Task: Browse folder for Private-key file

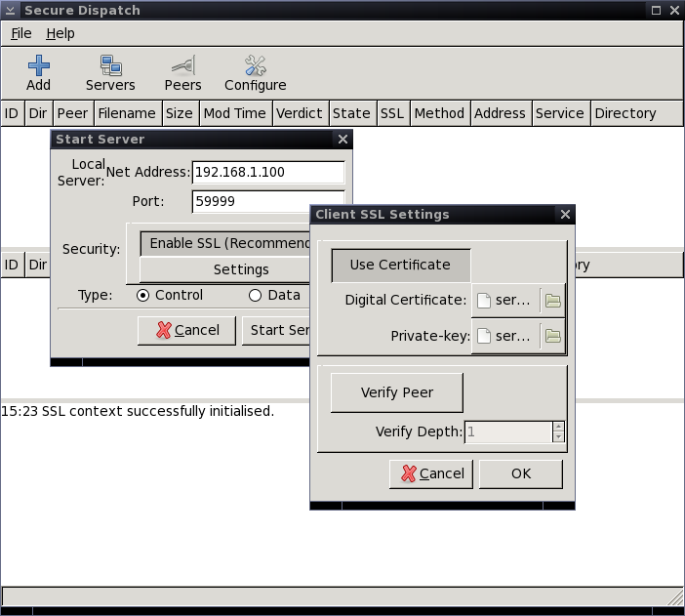Action: [x=553, y=336]
